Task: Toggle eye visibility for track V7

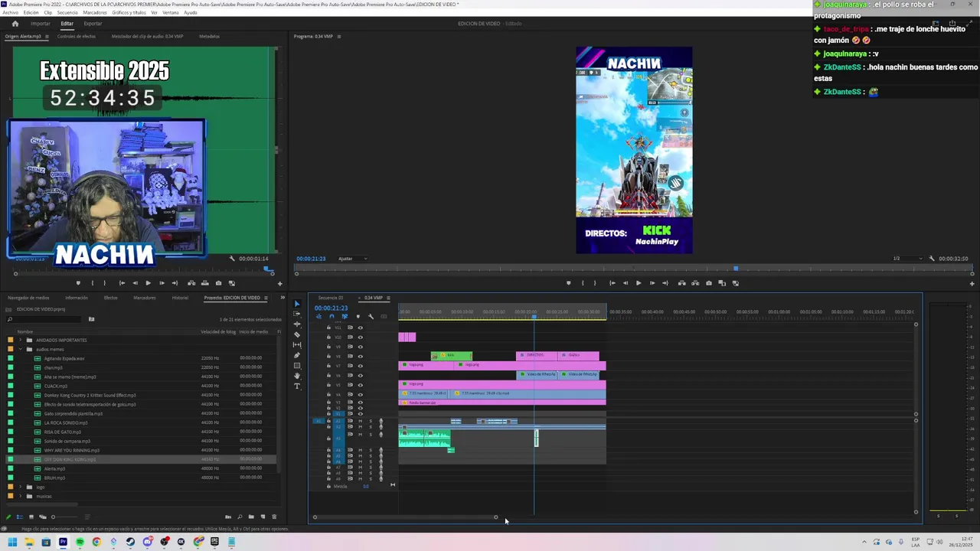Action: coord(361,366)
